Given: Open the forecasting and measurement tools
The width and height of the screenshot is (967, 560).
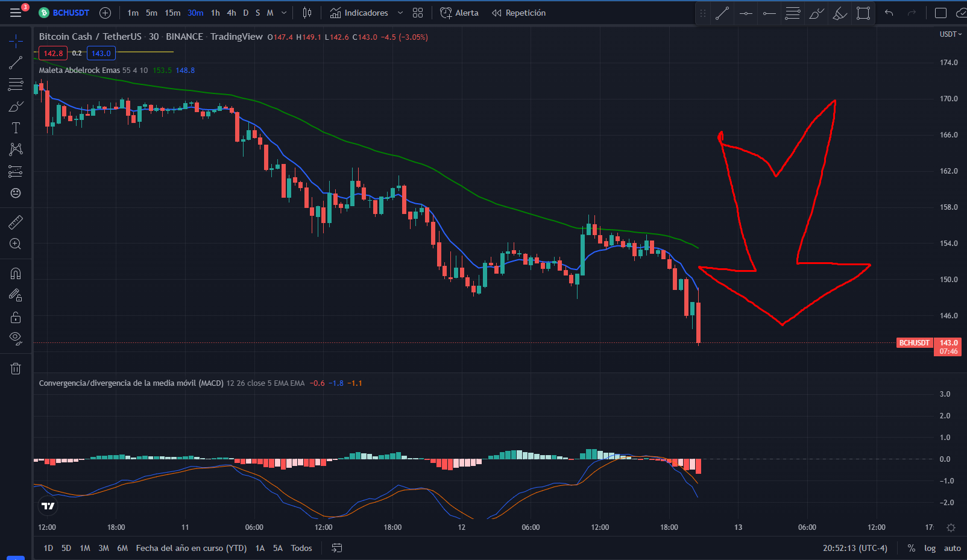Looking at the screenshot, I should (x=16, y=171).
